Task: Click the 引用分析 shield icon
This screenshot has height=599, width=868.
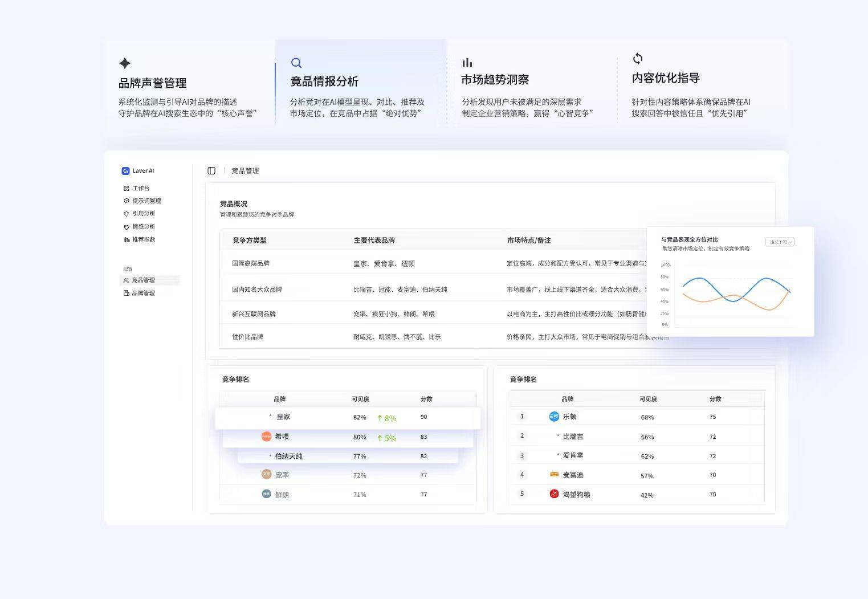Action: pos(127,214)
